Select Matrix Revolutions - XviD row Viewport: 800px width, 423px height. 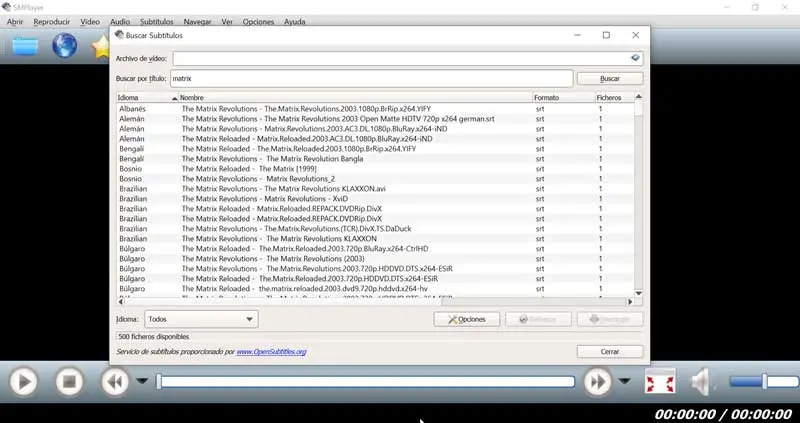pos(375,198)
